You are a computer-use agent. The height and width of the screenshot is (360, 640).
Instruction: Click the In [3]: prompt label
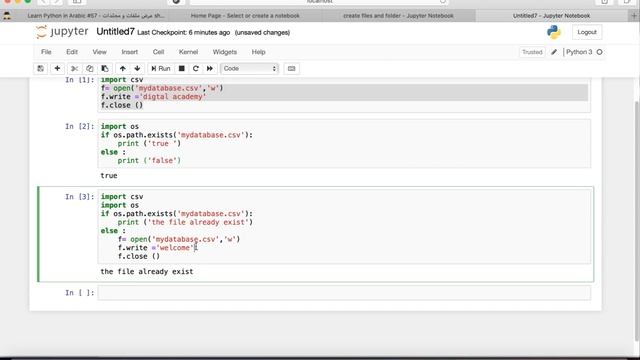(80, 197)
